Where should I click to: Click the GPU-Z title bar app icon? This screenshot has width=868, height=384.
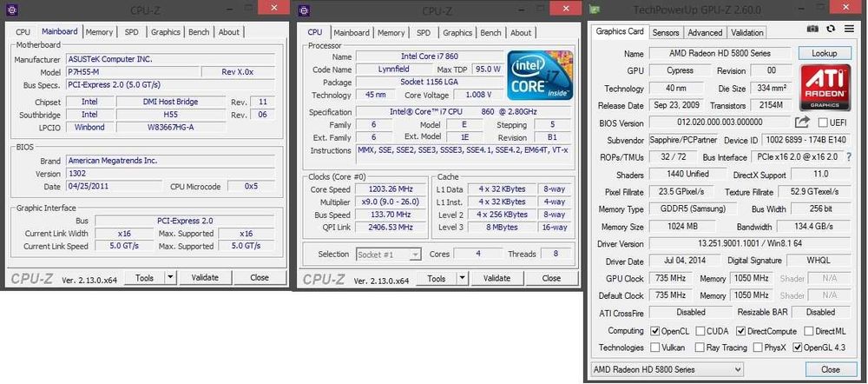[595, 10]
